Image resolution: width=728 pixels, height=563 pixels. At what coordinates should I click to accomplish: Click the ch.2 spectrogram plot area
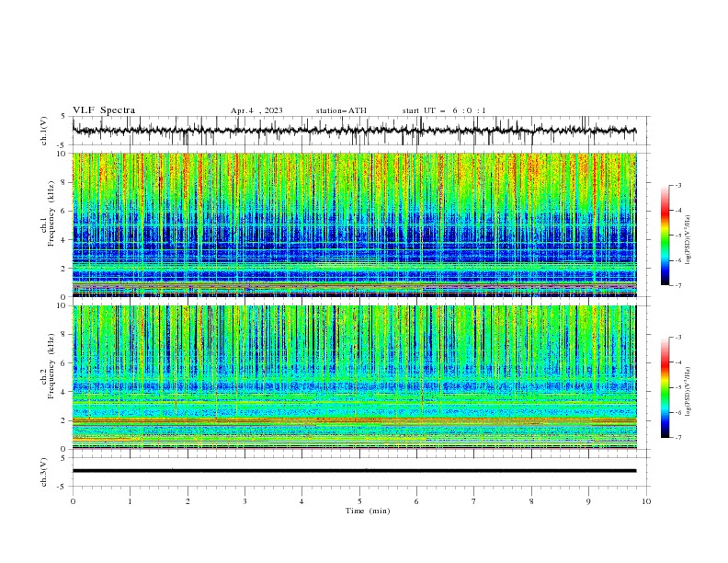pos(355,377)
